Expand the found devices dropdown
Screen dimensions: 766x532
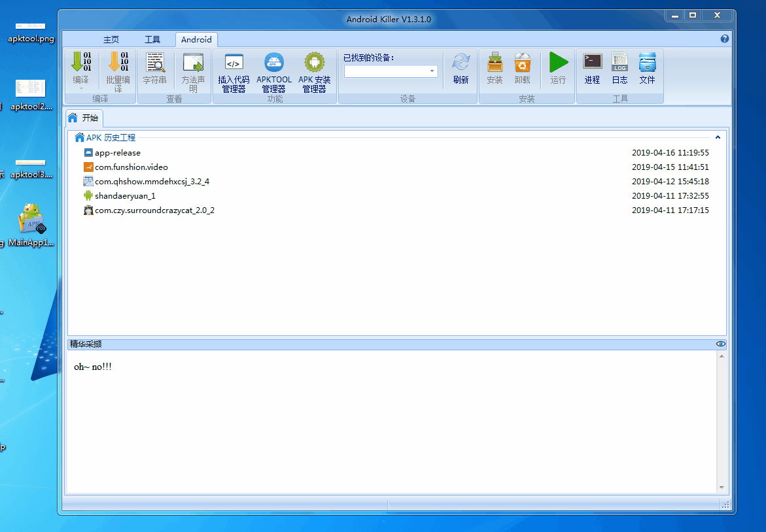point(432,71)
